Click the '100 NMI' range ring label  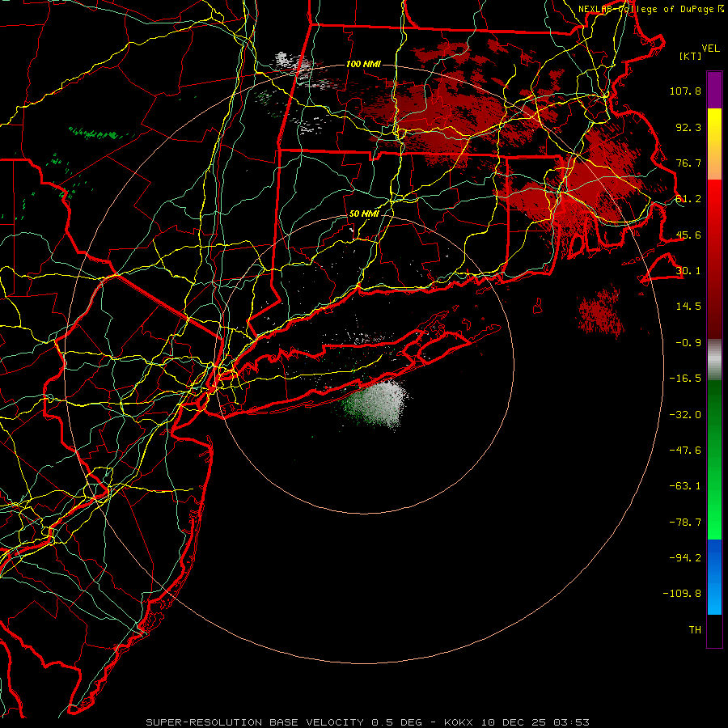(363, 64)
